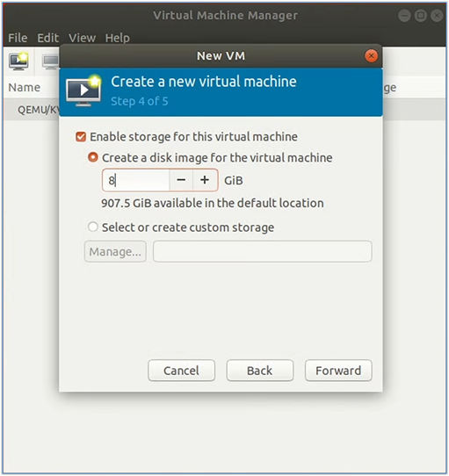Click the Open console monitor toolbar icon
The width and height of the screenshot is (449, 476).
tap(50, 61)
